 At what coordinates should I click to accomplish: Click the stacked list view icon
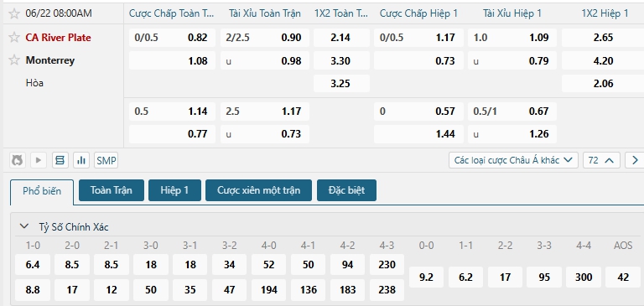[x=60, y=160]
